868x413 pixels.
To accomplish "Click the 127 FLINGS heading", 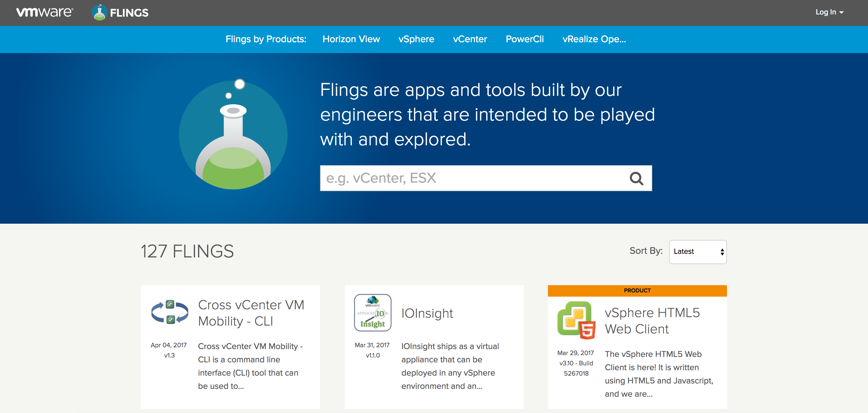I will 187,251.
